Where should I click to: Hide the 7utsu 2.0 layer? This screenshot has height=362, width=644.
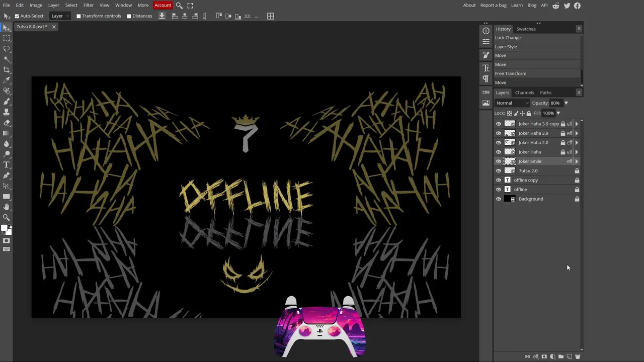[499, 171]
